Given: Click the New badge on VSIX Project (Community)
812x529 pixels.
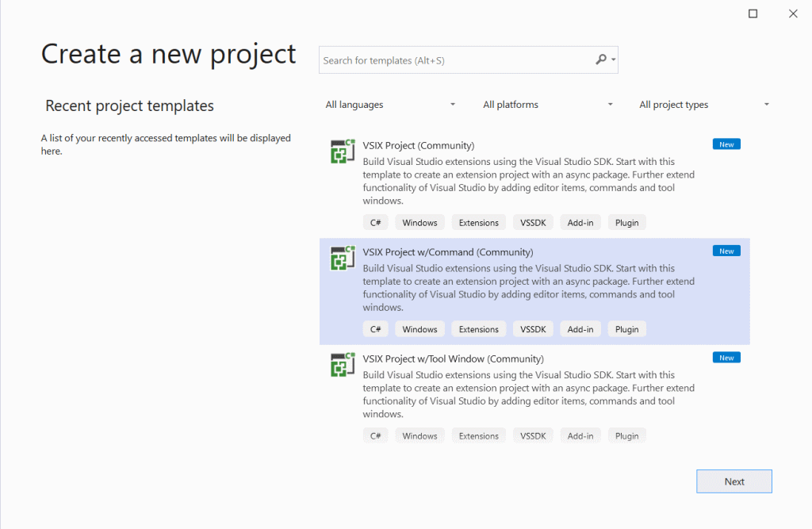Looking at the screenshot, I should (726, 144).
